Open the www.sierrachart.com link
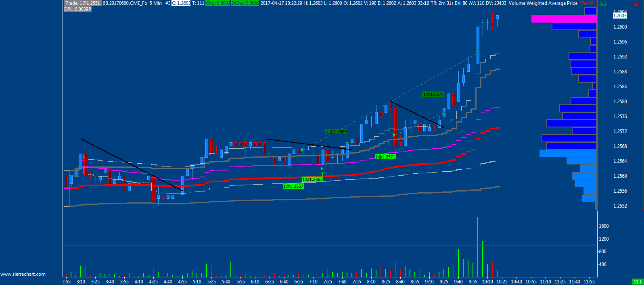The height and width of the screenshot is (285, 644). click(x=23, y=274)
